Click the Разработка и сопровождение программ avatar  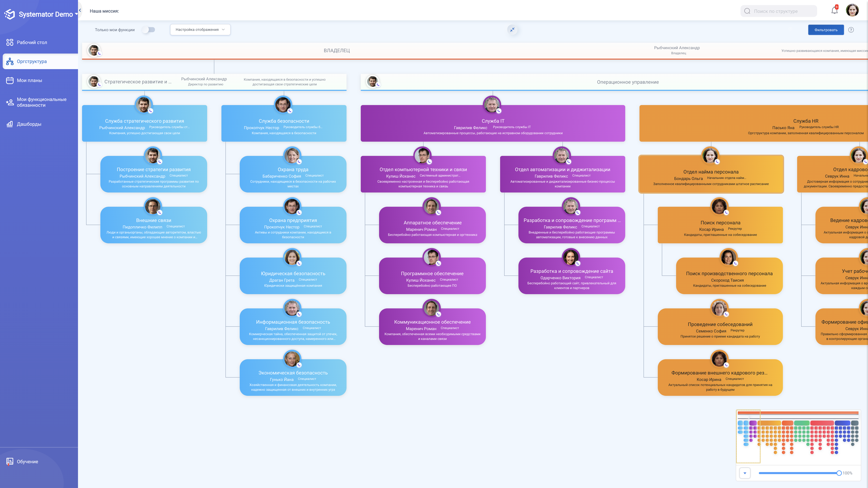coord(571,206)
